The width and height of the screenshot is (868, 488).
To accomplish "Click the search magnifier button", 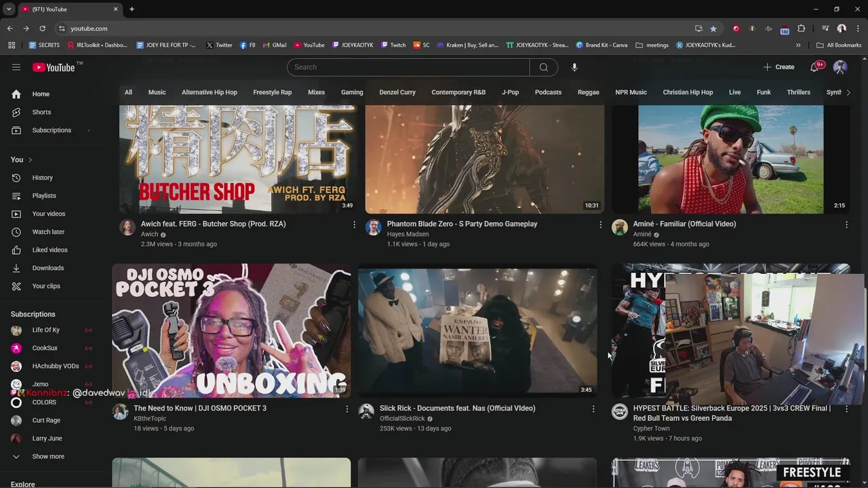I will pyautogui.click(x=543, y=67).
